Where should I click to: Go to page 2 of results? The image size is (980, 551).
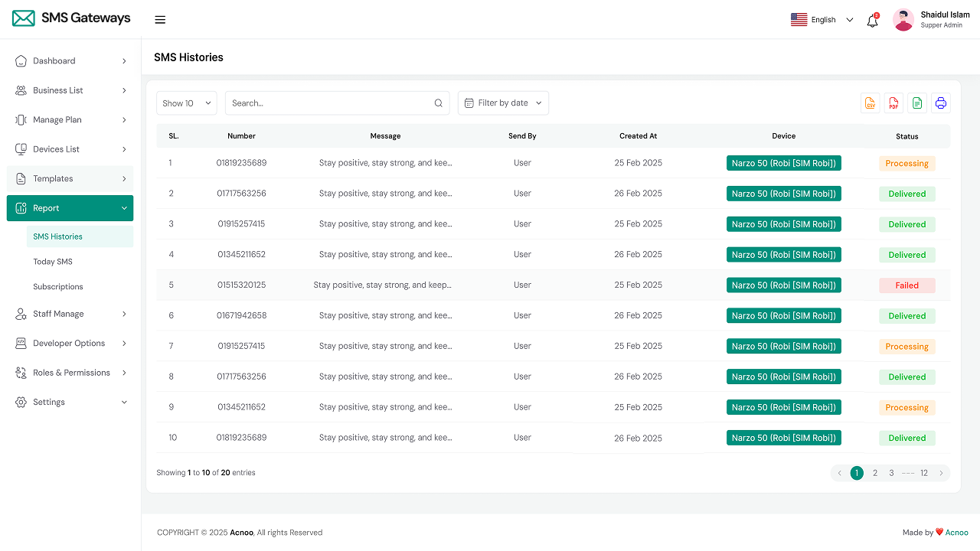pyautogui.click(x=875, y=473)
